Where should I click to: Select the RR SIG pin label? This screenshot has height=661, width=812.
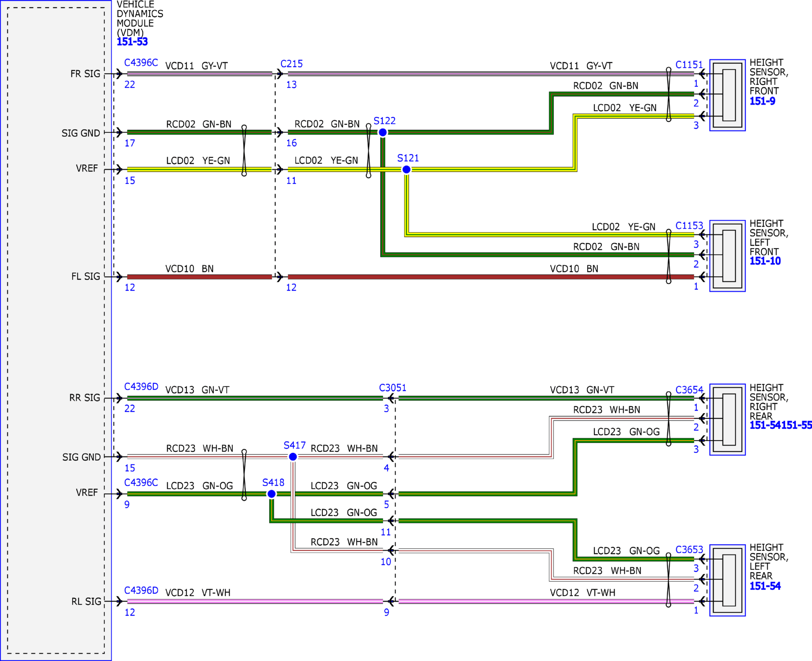[85, 398]
